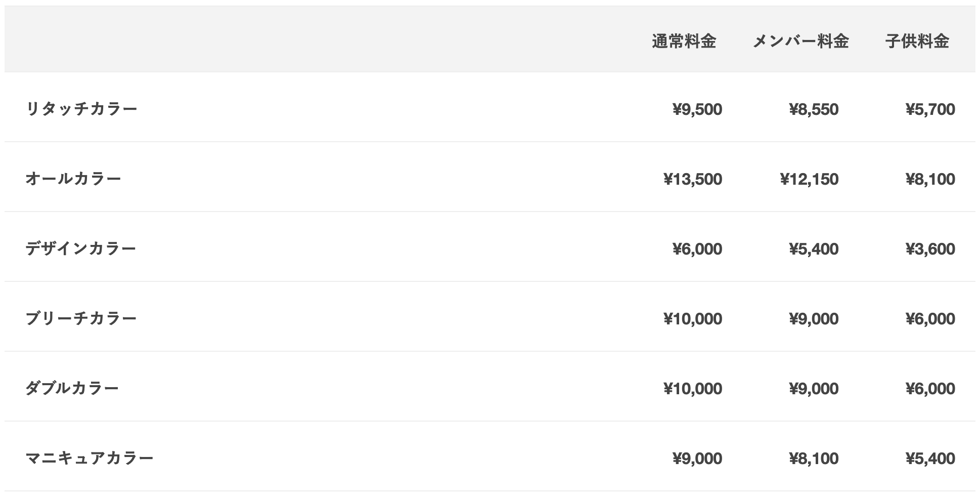Screen dimensions: 980x498
Task: Click the メンバー料金 column header
Action: pos(800,41)
